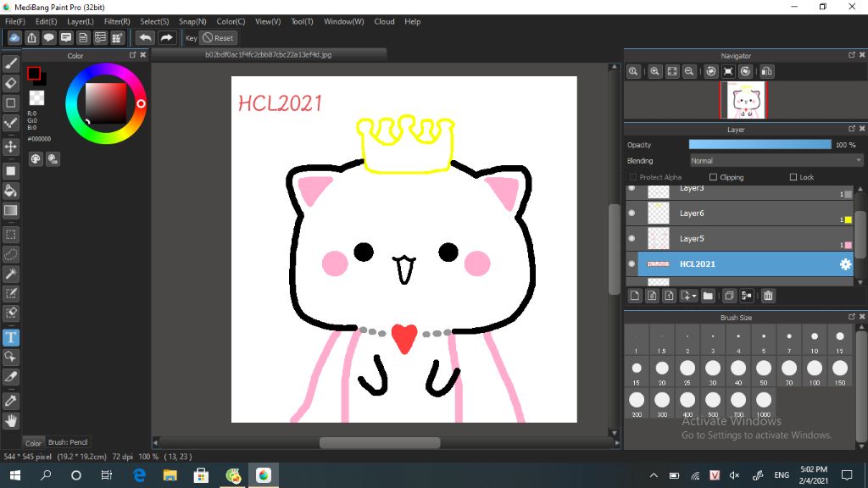Select the transparent color swatch
This screenshot has width=868, height=488.
[37, 98]
